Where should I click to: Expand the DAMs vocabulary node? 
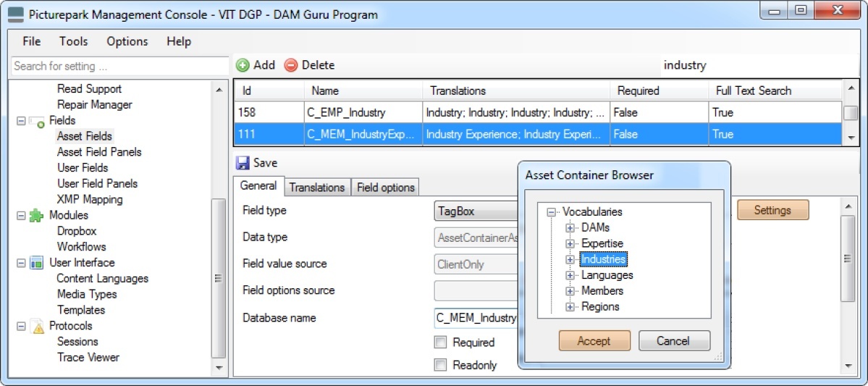coord(570,227)
